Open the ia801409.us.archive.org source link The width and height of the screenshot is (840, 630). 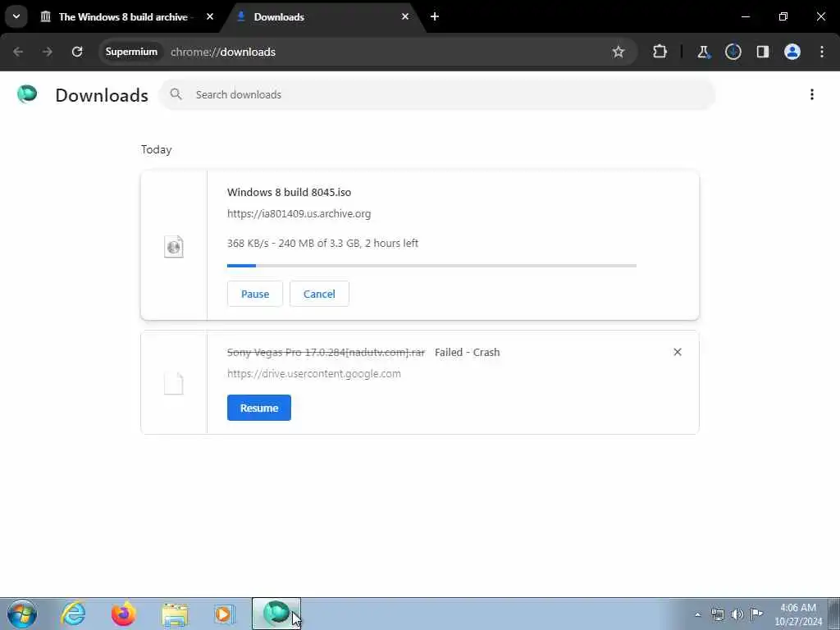299,214
